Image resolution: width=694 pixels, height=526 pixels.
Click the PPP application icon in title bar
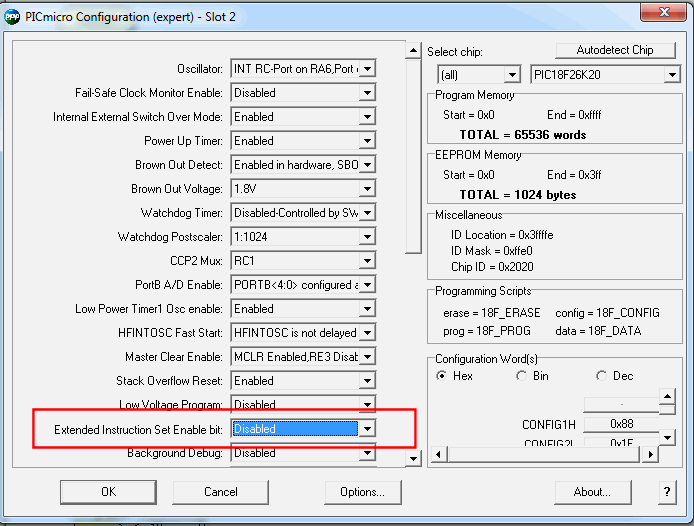pyautogui.click(x=12, y=17)
